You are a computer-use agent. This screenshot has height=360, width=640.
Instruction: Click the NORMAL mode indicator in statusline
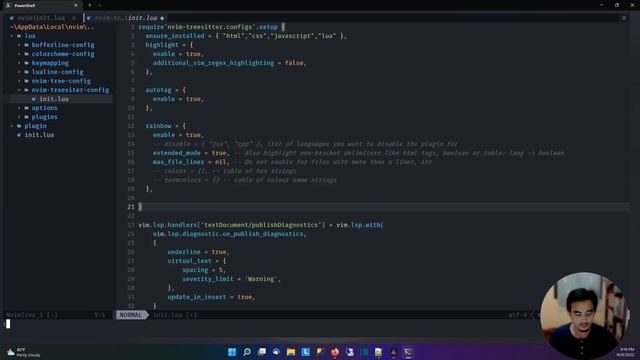(131, 315)
